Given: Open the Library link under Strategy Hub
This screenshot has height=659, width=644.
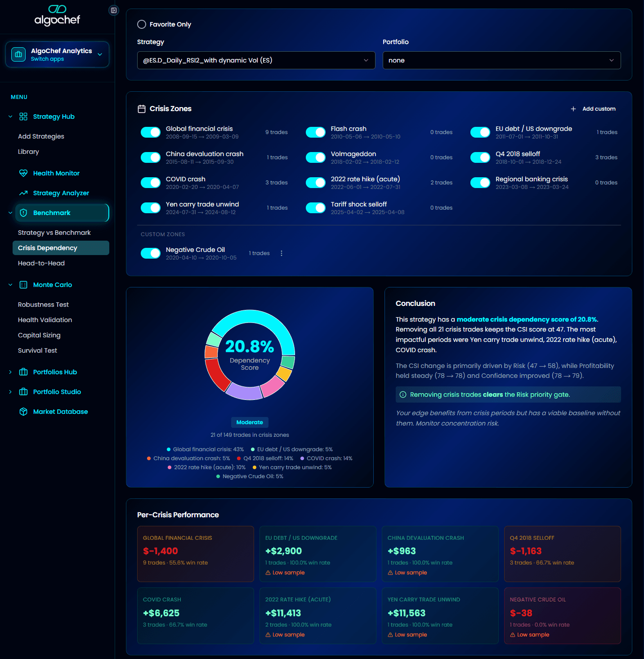Looking at the screenshot, I should click(28, 152).
